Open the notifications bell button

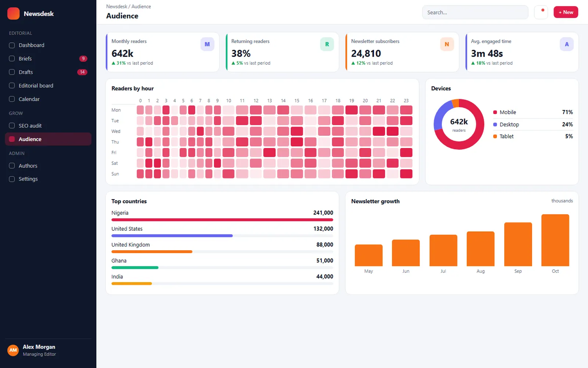[x=541, y=12]
